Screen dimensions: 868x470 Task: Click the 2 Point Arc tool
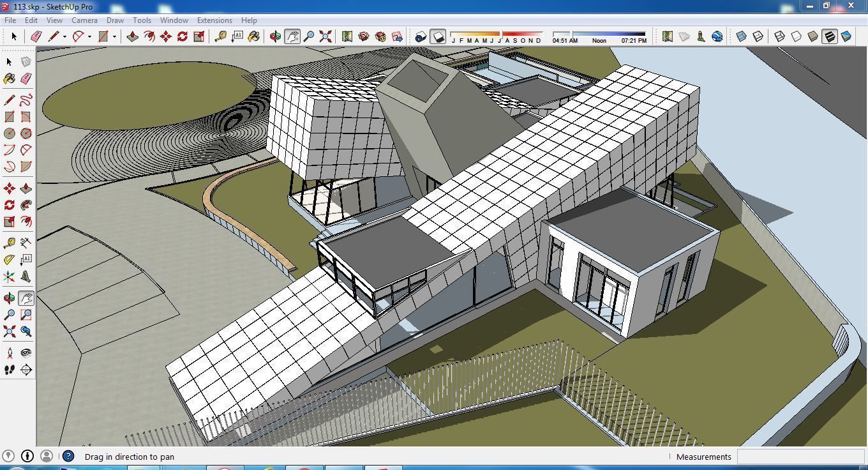(x=26, y=150)
